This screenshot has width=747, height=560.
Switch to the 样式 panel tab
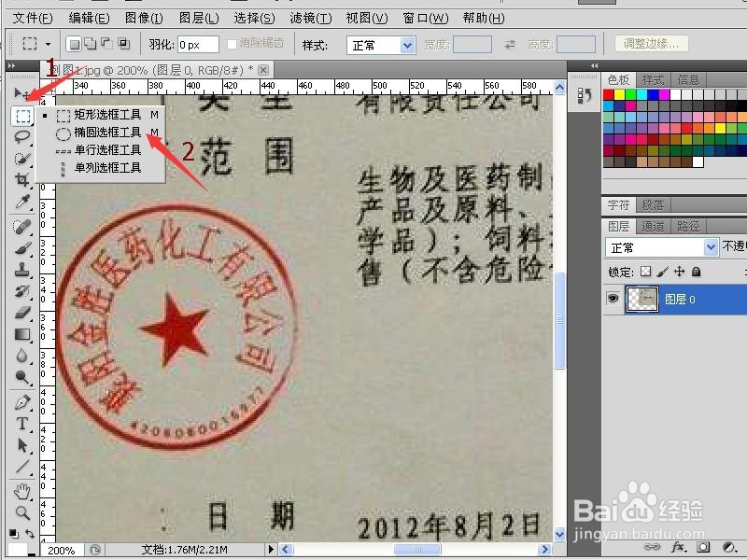click(653, 79)
